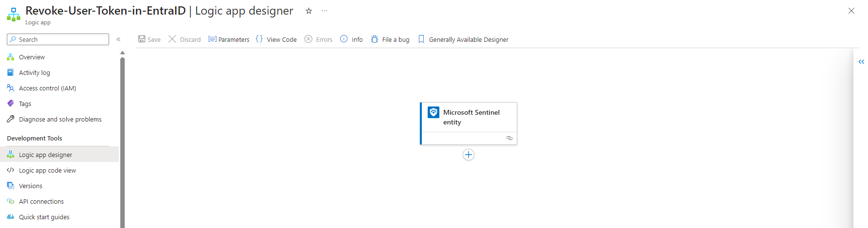This screenshot has height=228, width=868.
Task: Open Parameters from the toolbar
Action: point(229,39)
